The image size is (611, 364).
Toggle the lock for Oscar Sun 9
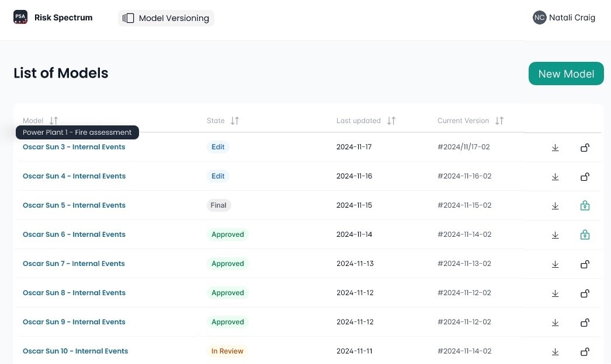tap(585, 323)
